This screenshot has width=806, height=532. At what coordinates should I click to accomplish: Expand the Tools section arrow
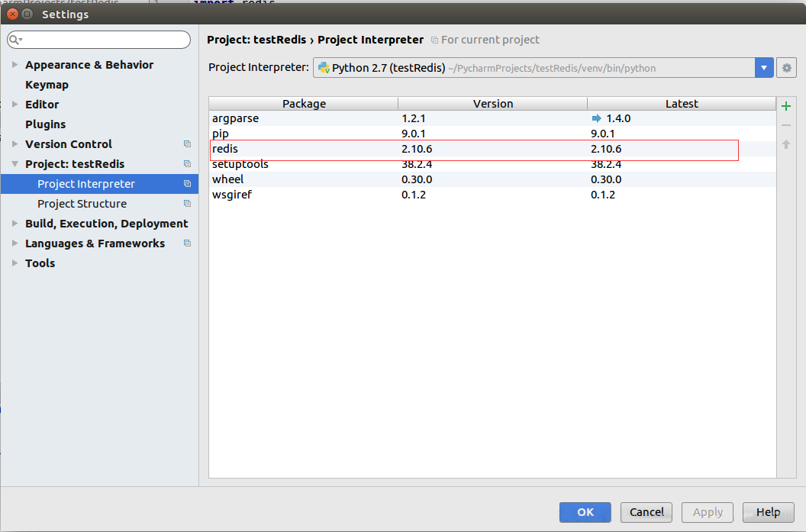click(x=15, y=263)
